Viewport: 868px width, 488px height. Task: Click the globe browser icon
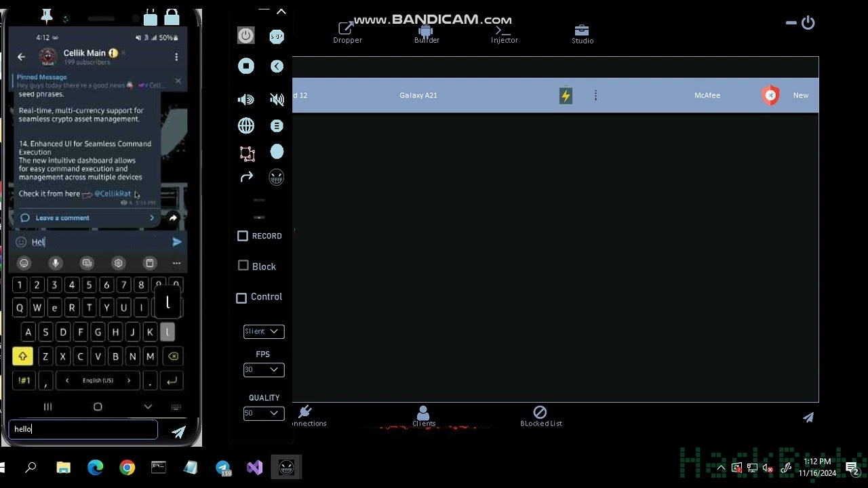pyautogui.click(x=246, y=126)
